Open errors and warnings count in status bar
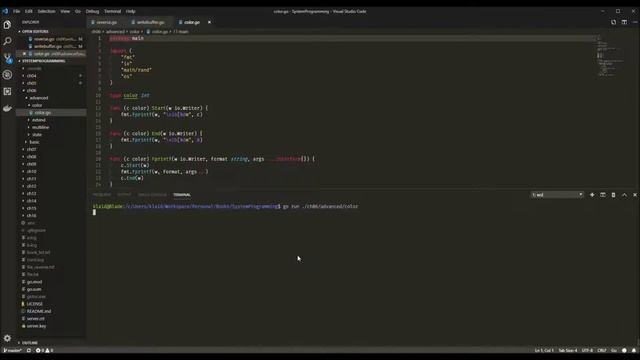The image size is (640, 360). click(x=44, y=350)
